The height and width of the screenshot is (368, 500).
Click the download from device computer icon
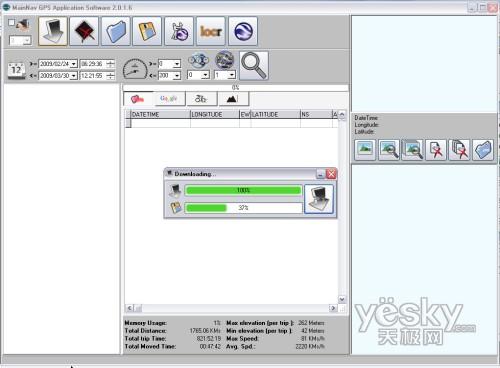click(53, 31)
